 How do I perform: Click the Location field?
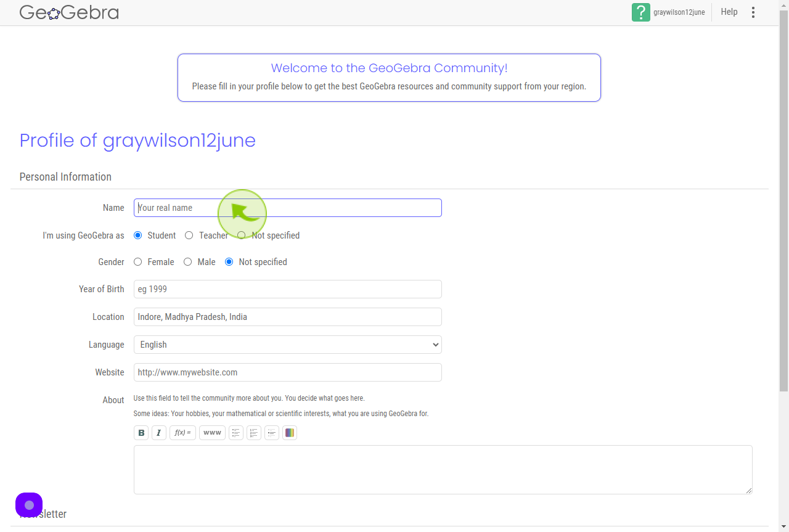288,317
